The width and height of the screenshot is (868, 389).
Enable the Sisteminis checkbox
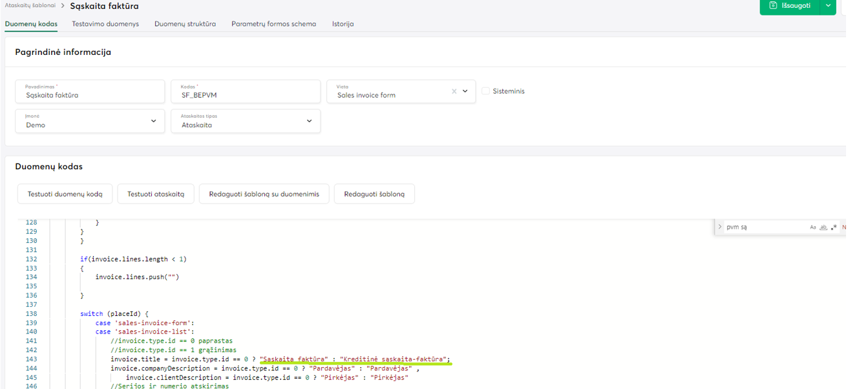(485, 91)
